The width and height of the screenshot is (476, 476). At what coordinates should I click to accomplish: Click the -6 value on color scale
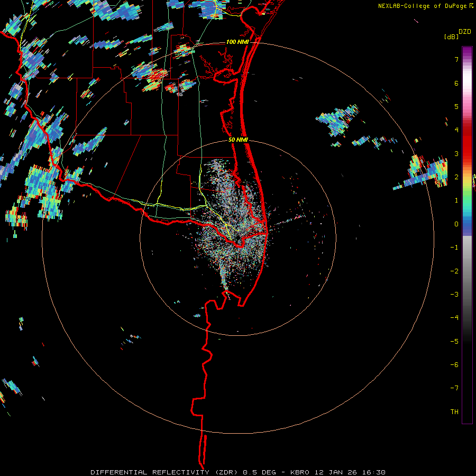click(454, 364)
